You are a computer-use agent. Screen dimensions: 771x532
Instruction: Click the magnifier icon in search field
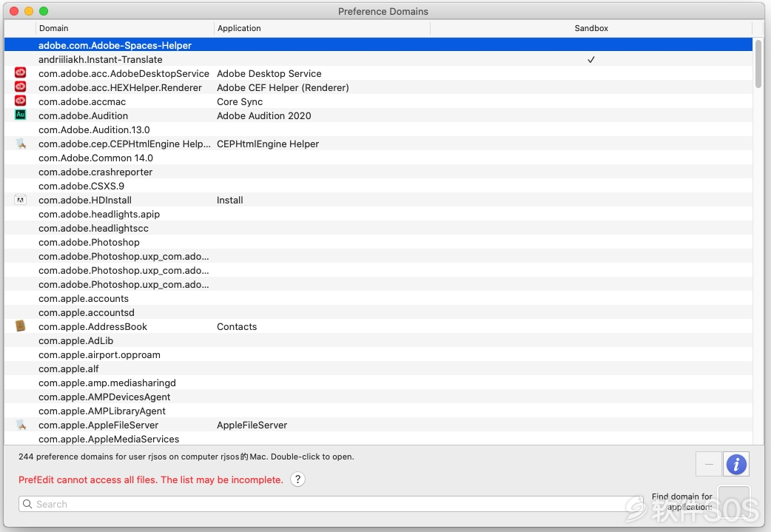coord(27,504)
